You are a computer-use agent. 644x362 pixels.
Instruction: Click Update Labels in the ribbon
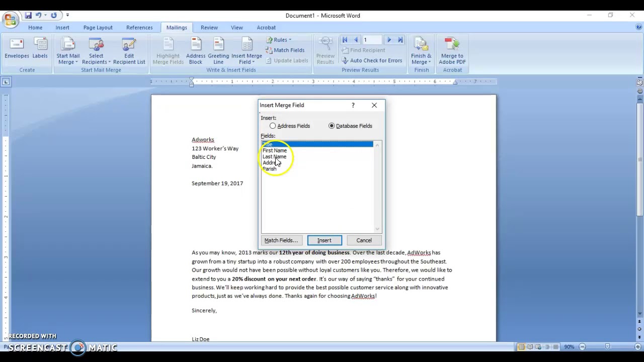pos(287,60)
